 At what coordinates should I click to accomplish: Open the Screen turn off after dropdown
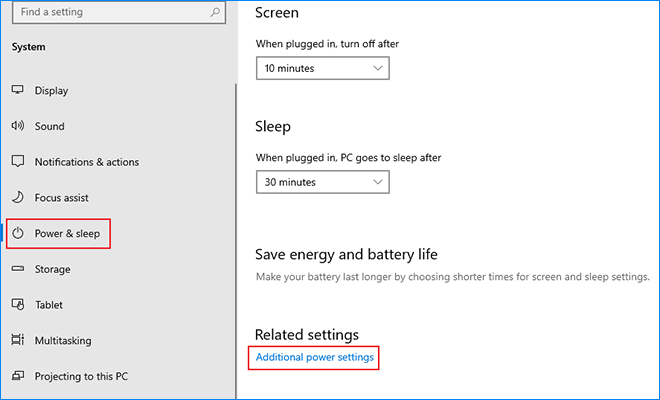321,68
